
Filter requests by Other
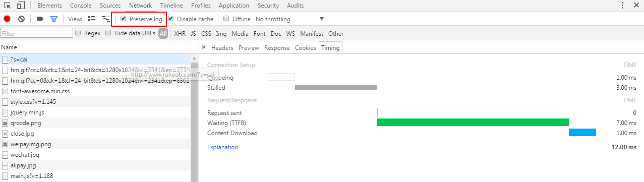[x=336, y=34]
